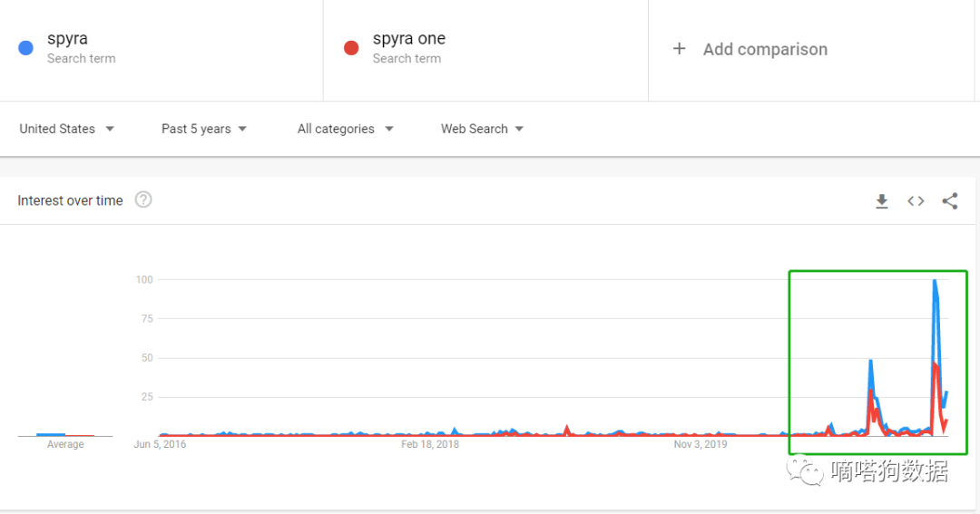This screenshot has width=980, height=514.
Task: Share the interest over time chart
Action: coord(949,201)
